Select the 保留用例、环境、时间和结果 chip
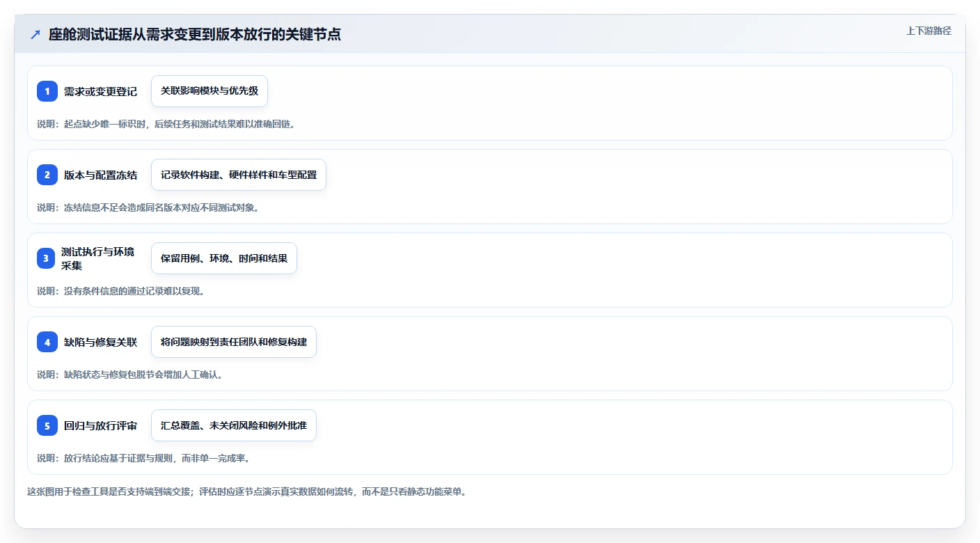 pos(224,258)
